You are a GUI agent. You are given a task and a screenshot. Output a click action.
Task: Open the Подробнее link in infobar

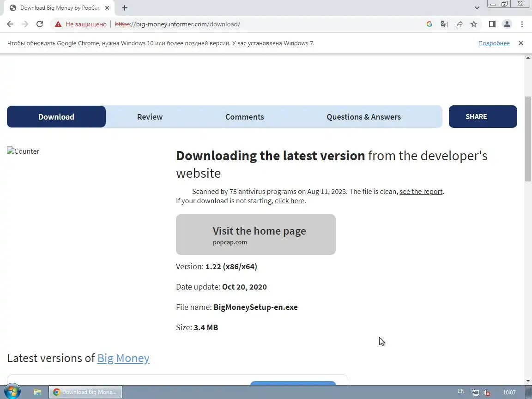coord(494,43)
